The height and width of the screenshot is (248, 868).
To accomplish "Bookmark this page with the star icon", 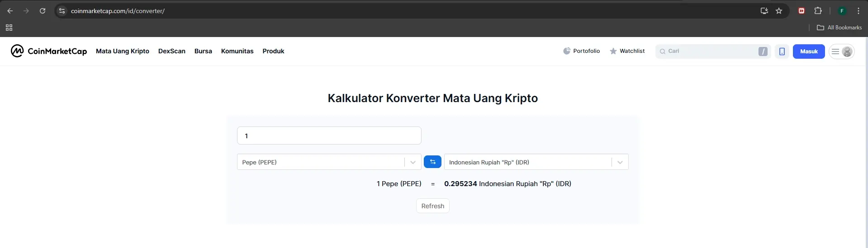I will (x=779, y=11).
